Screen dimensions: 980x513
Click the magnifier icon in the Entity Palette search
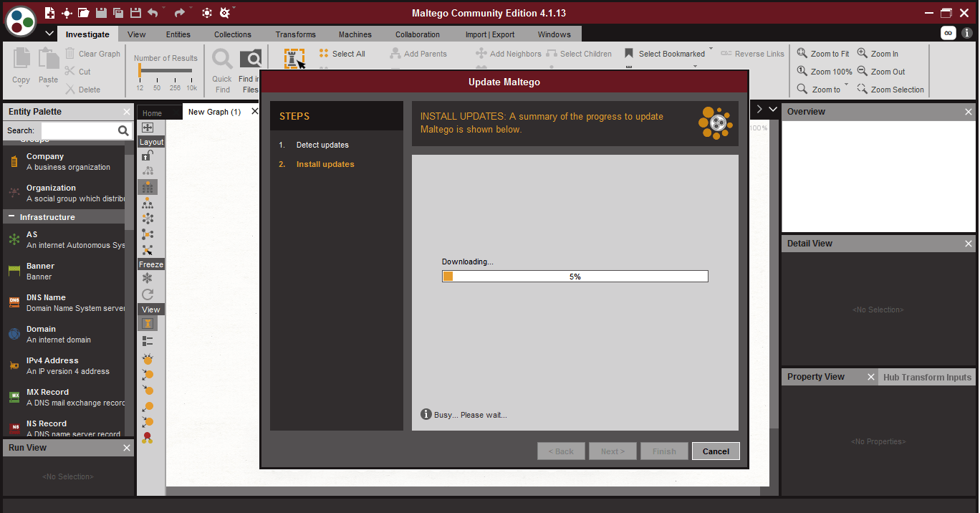tap(123, 130)
